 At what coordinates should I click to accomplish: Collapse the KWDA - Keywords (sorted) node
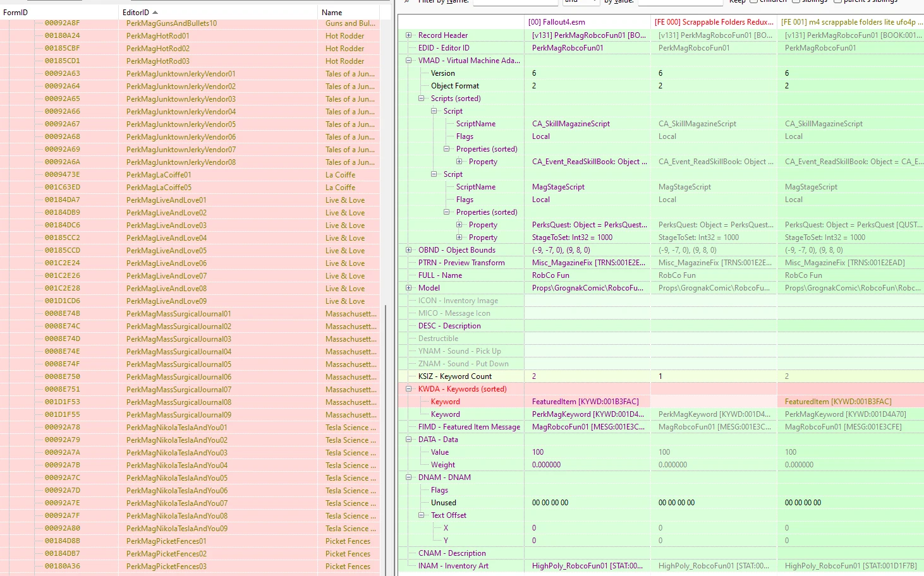[x=408, y=389]
